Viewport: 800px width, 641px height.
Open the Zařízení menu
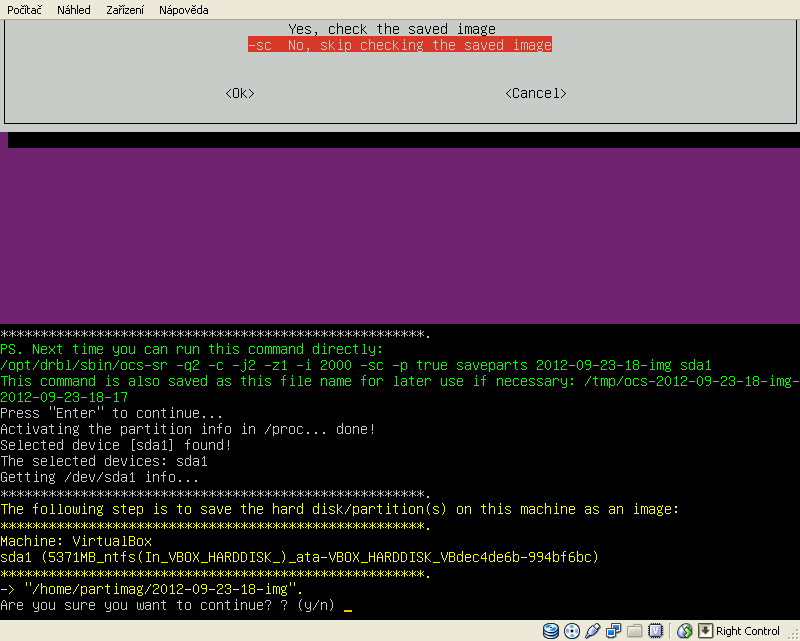tap(124, 10)
